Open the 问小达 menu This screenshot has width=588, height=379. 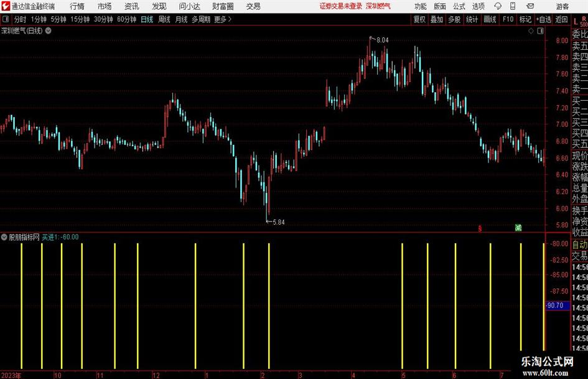[189, 6]
